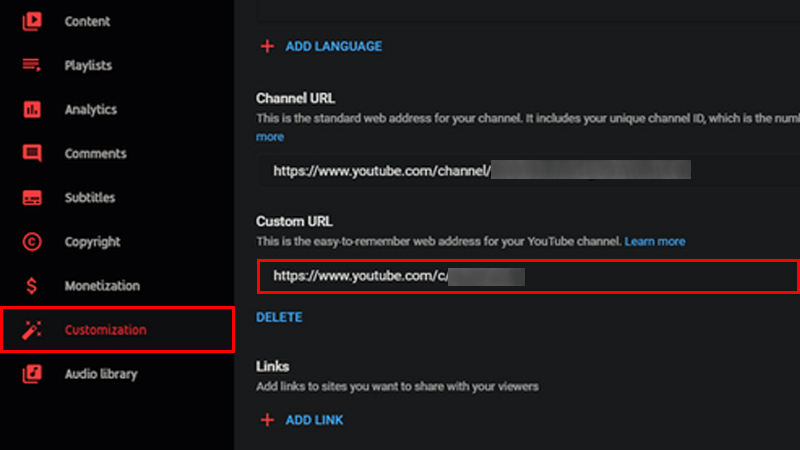Click ADD LANGUAGE button
Image resolution: width=800 pixels, height=450 pixels.
point(334,46)
